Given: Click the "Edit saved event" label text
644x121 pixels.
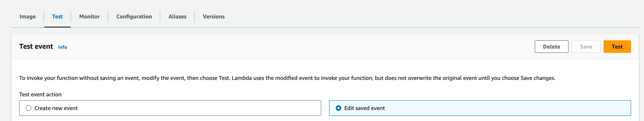Looking at the screenshot, I should coord(364,108).
